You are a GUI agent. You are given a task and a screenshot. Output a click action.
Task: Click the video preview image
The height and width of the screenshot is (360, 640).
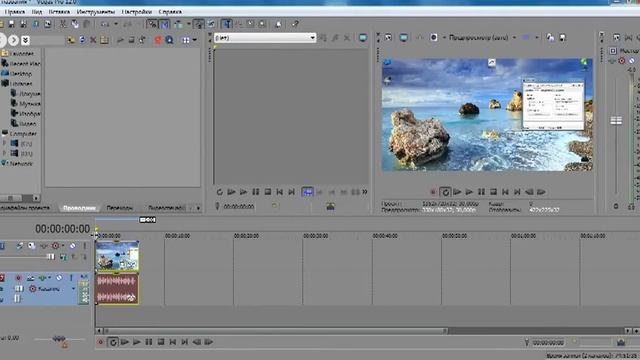(487, 115)
